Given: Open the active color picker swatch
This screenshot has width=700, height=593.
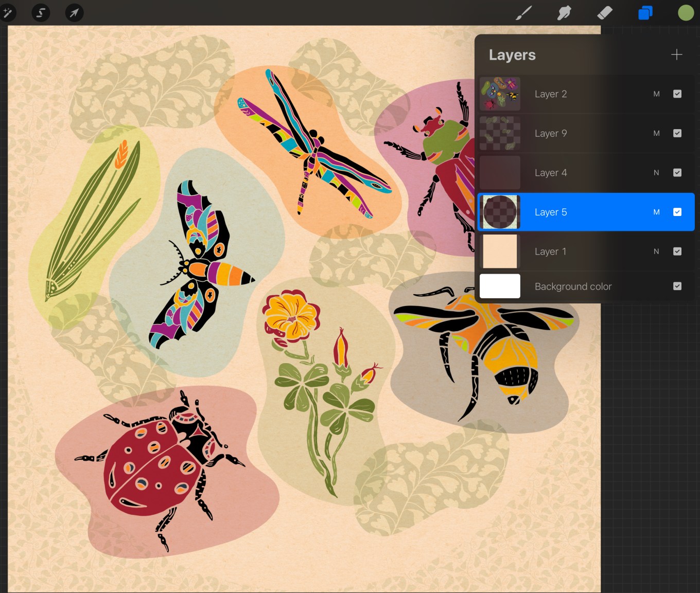Looking at the screenshot, I should pyautogui.click(x=686, y=13).
